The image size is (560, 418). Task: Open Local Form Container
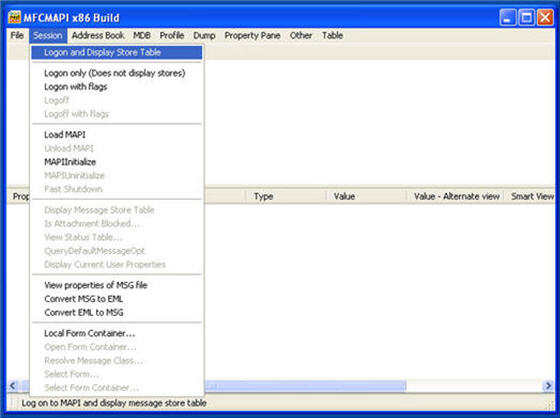click(x=117, y=333)
